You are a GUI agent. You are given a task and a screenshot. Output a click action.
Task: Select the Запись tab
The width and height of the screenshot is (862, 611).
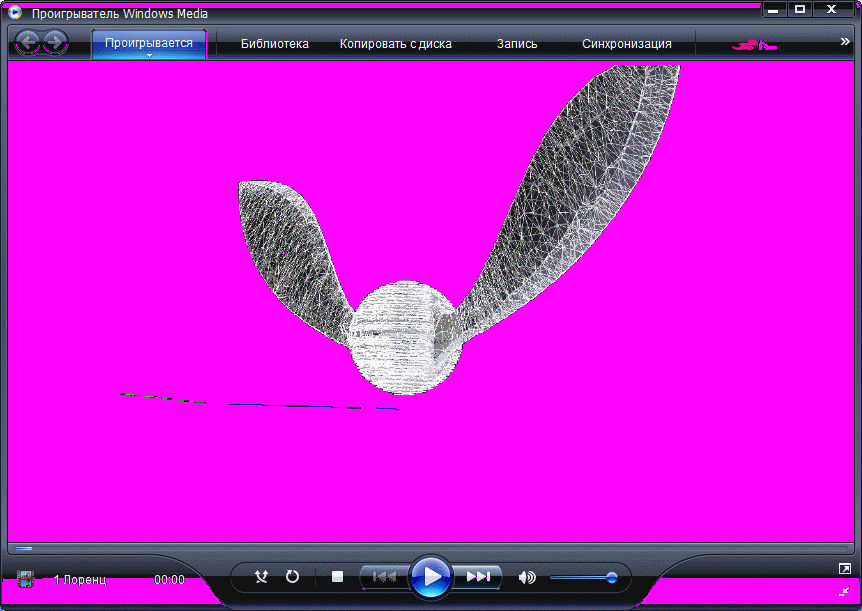click(x=517, y=44)
